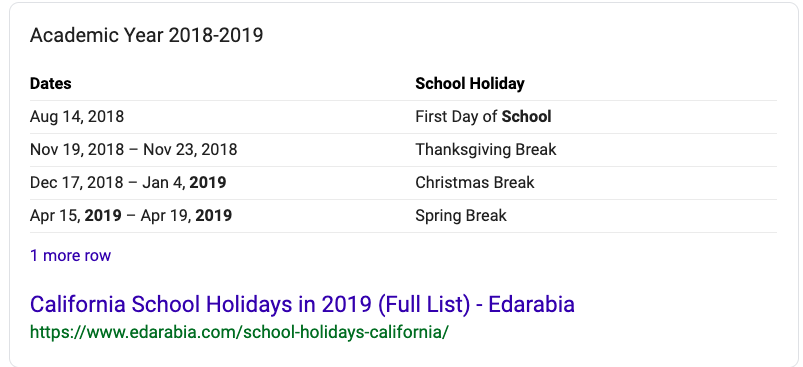Select the Thanksgiving Break date range

[x=134, y=149]
